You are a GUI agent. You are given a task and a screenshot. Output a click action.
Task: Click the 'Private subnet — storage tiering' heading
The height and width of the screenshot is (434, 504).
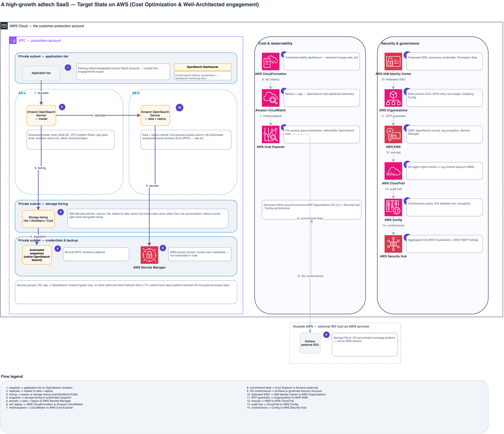[x=43, y=204]
